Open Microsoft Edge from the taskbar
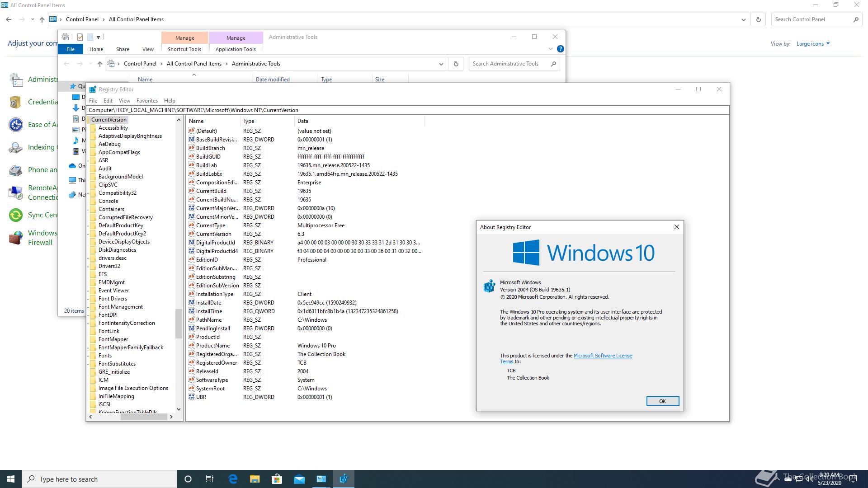This screenshot has height=488, width=868. 233,479
